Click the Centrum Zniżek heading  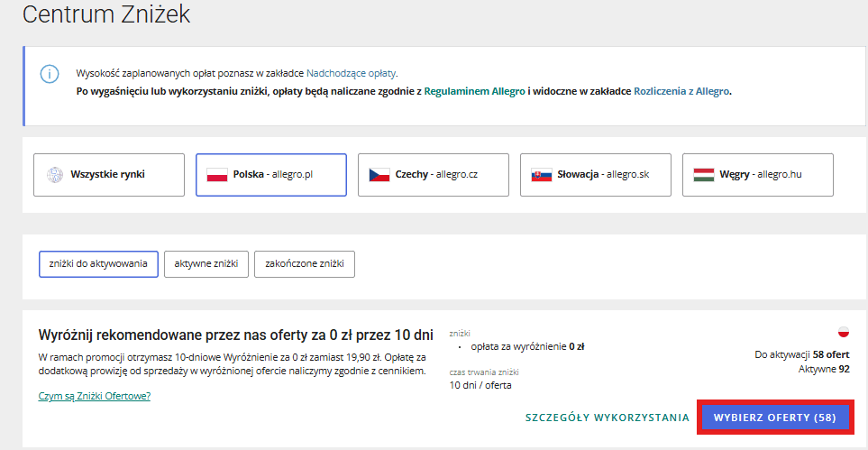(x=106, y=14)
